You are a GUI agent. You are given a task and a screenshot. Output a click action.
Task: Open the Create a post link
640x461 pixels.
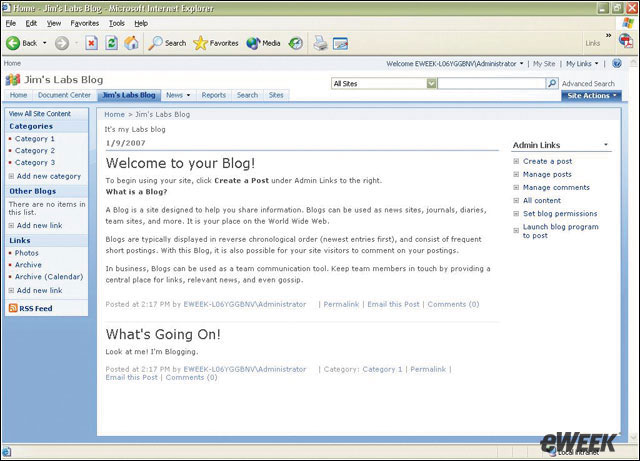pyautogui.click(x=547, y=161)
